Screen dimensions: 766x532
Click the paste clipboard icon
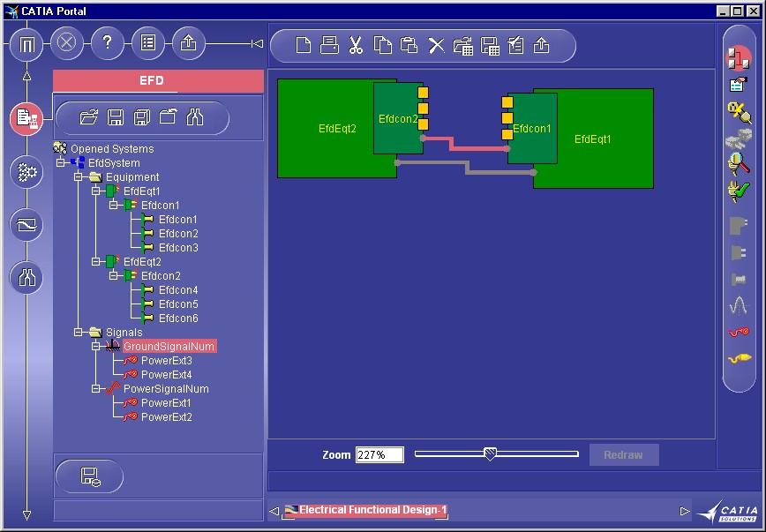pyautogui.click(x=409, y=45)
